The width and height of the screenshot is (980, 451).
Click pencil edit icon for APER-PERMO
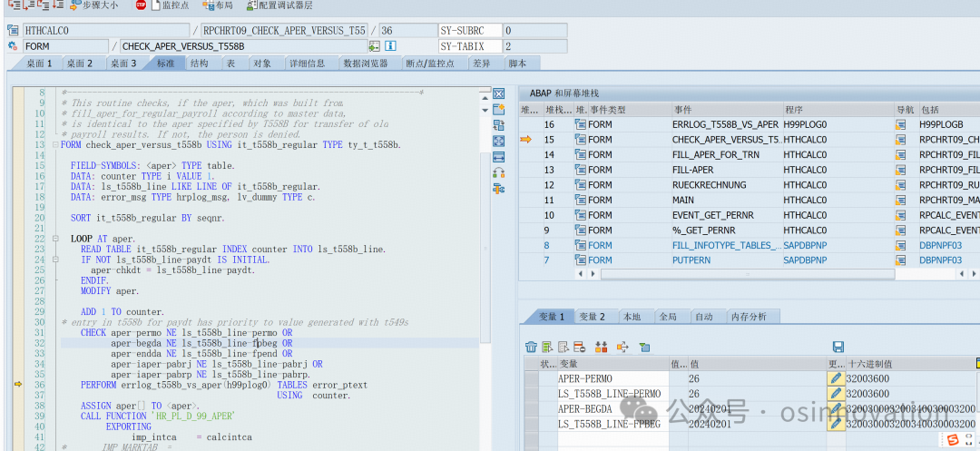click(836, 377)
